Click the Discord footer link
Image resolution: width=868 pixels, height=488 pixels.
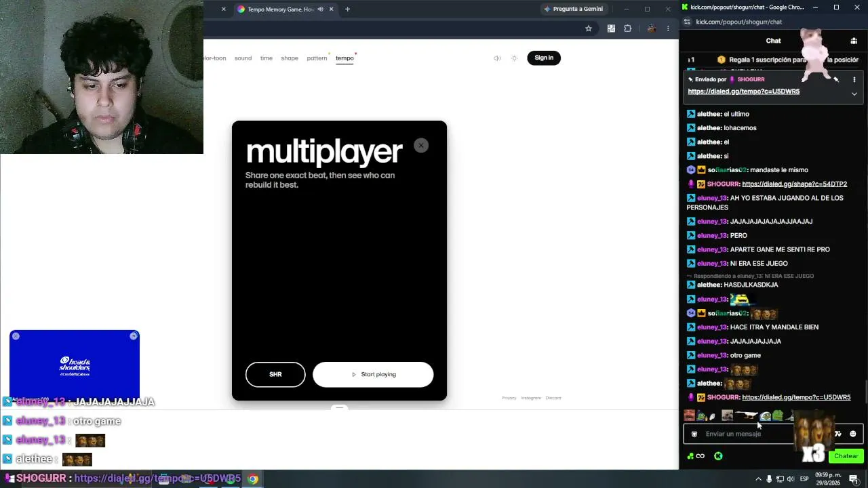[x=553, y=398]
